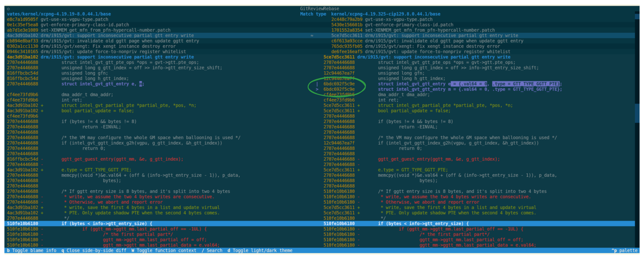Click left comment 'the VM may configure the whole GM space'
Screen dimensions: 644x259
click(151, 138)
